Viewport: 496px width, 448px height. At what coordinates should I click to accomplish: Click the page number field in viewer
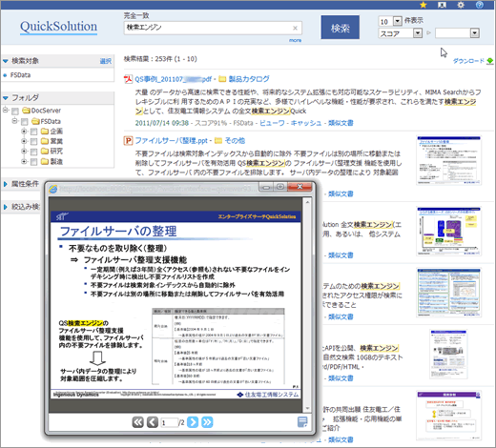click(170, 422)
